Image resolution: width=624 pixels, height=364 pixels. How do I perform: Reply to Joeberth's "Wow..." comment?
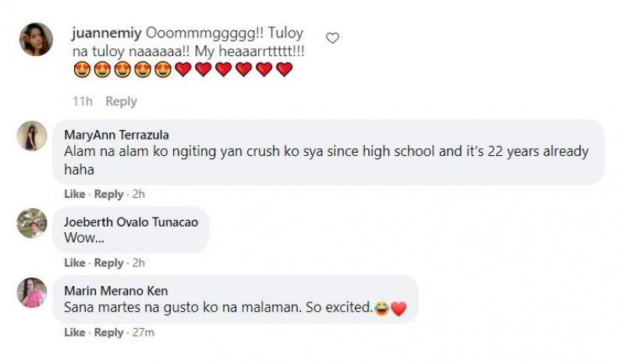[x=108, y=263]
